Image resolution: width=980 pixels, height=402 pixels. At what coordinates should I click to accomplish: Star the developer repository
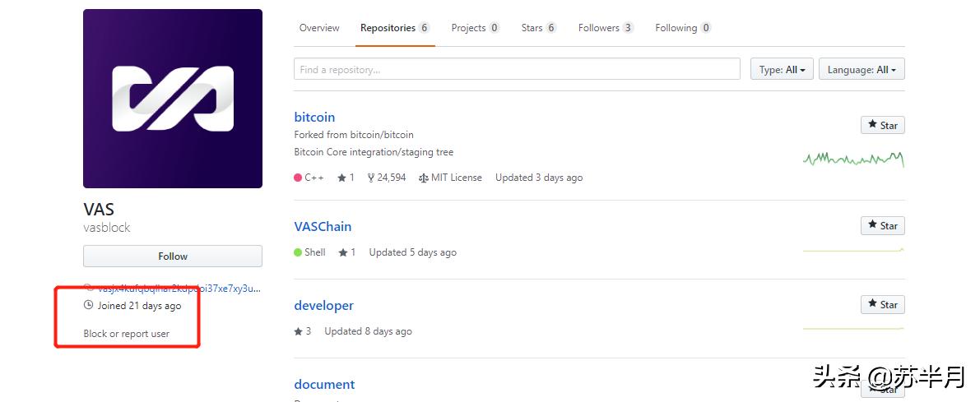pos(882,304)
